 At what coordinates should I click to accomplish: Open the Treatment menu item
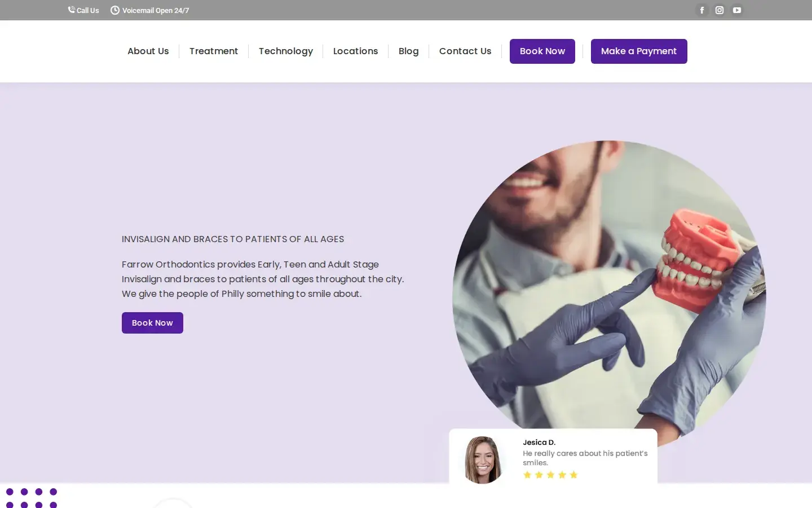[x=214, y=51]
